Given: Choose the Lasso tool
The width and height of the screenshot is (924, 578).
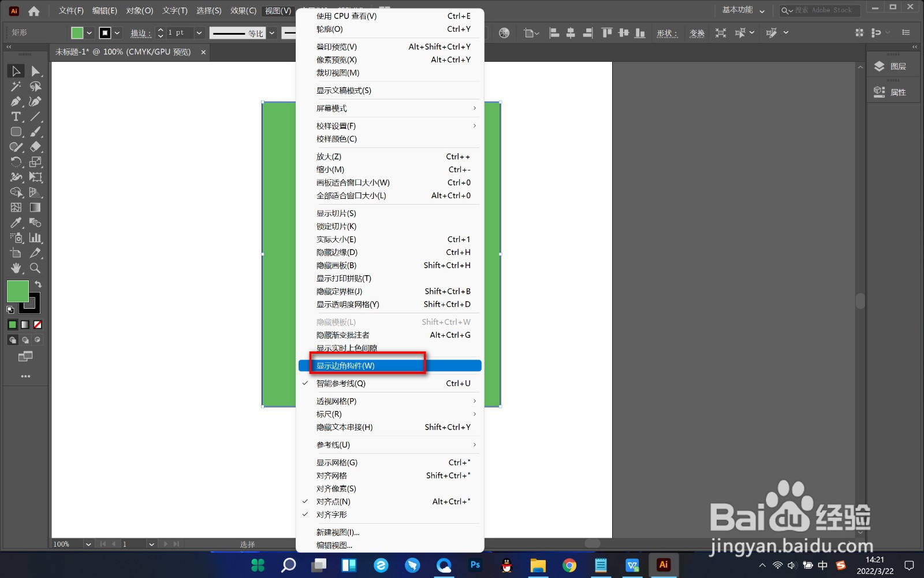Looking at the screenshot, I should 35,86.
